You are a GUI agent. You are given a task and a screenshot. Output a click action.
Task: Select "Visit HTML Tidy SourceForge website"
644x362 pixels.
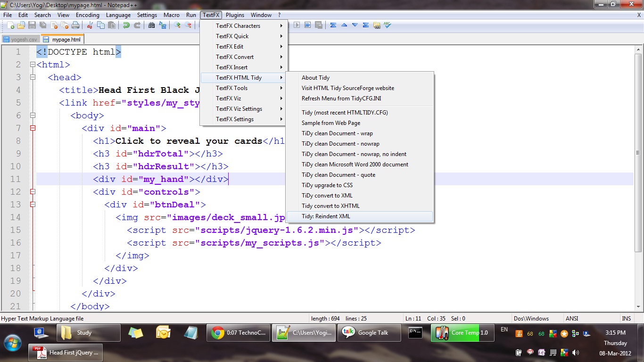348,88
